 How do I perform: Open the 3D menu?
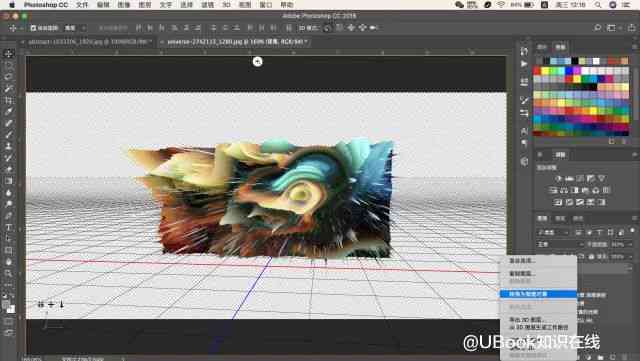click(x=227, y=5)
